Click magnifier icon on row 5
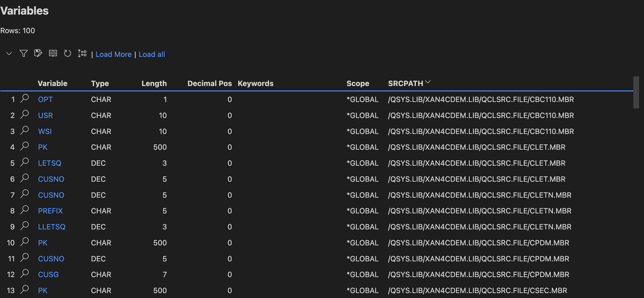Image resolution: width=644 pixels, height=298 pixels. (x=25, y=162)
